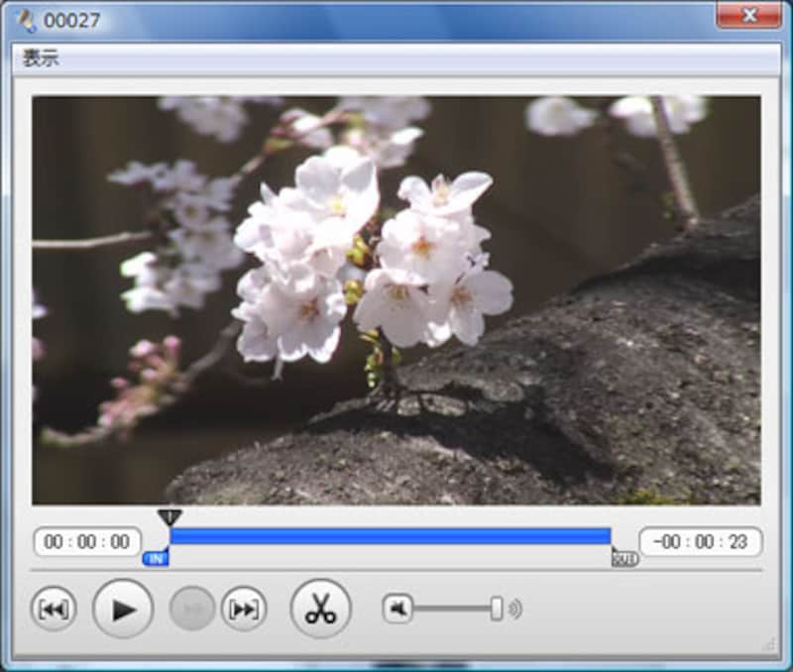Screen dimensions: 793x672
Task: Click the IN trim marker
Action: [156, 559]
